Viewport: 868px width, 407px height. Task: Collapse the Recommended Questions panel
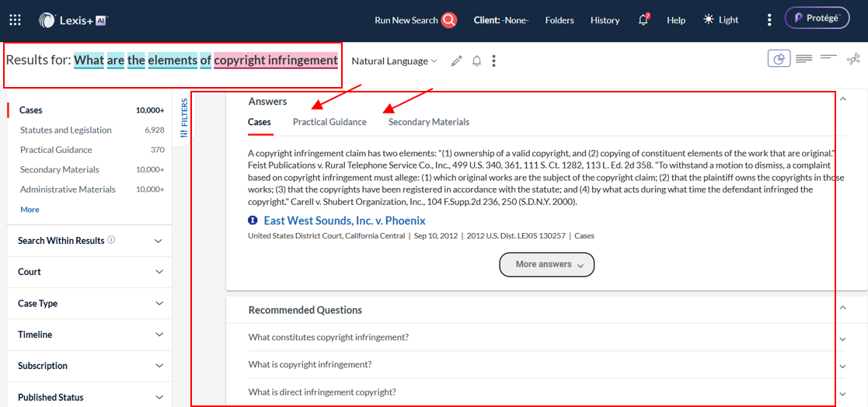tap(842, 308)
